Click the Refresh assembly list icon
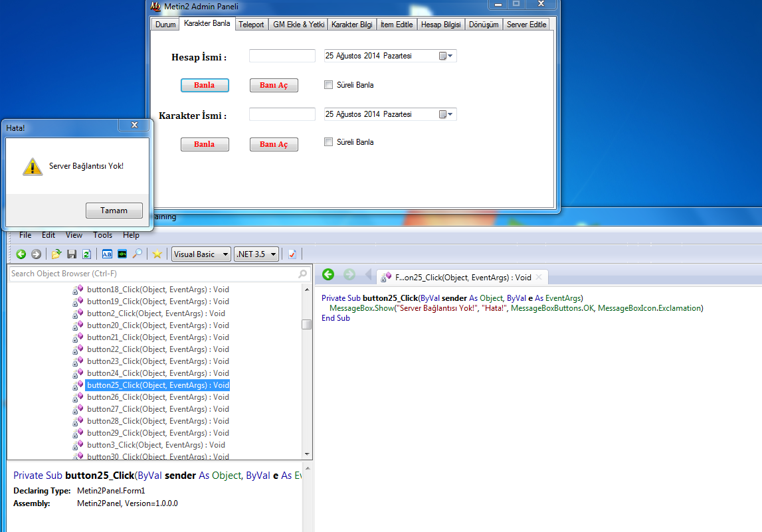Viewport: 762px width, 532px height. pos(86,254)
